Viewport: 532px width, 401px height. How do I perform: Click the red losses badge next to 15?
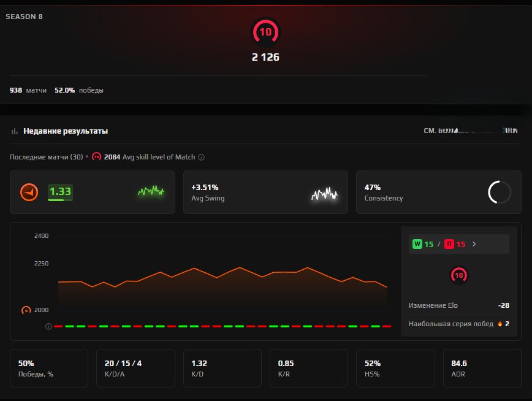pyautogui.click(x=449, y=244)
